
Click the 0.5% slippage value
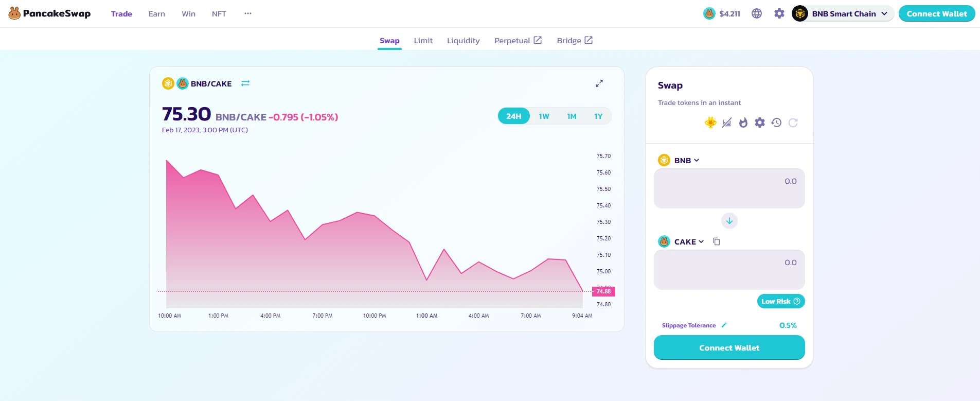click(x=788, y=325)
